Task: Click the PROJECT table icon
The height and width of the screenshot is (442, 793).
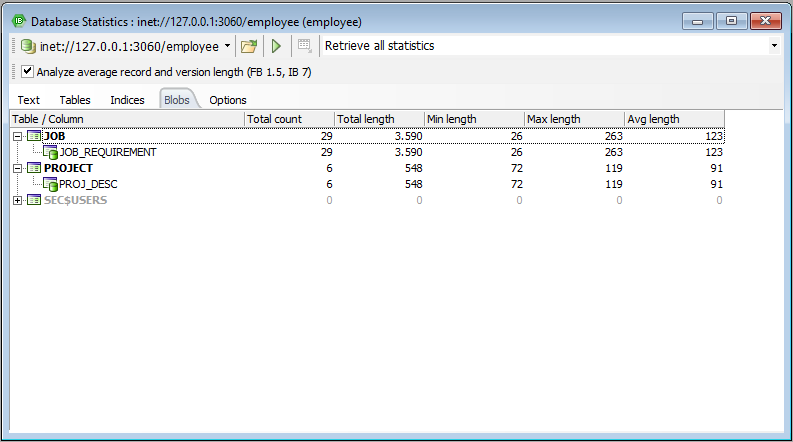Action: 34,168
